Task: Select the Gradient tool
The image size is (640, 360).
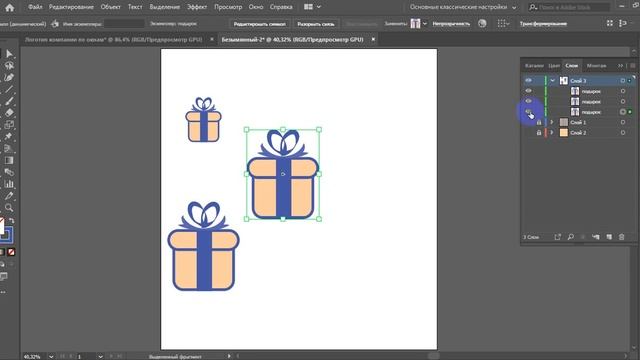Action: (9, 160)
